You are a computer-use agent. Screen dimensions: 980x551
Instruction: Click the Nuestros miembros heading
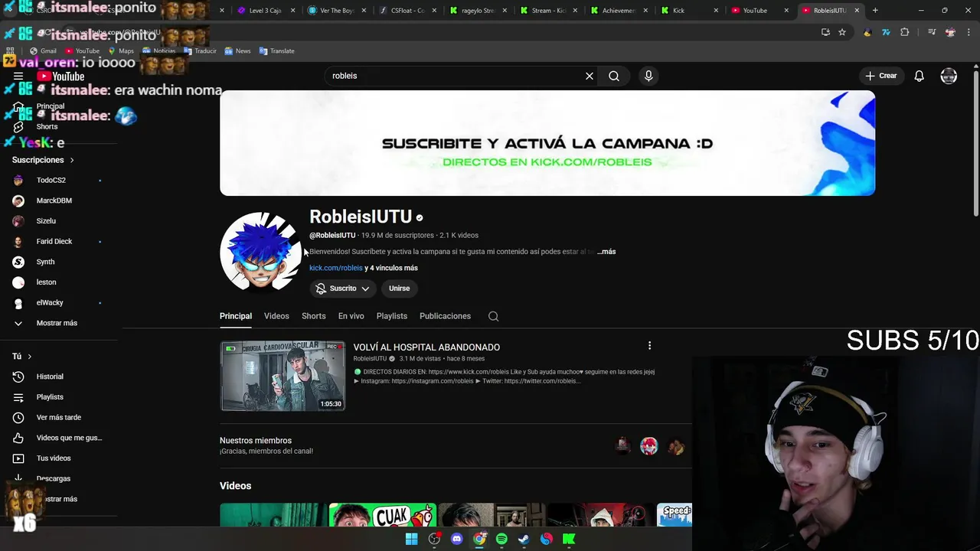256,441
